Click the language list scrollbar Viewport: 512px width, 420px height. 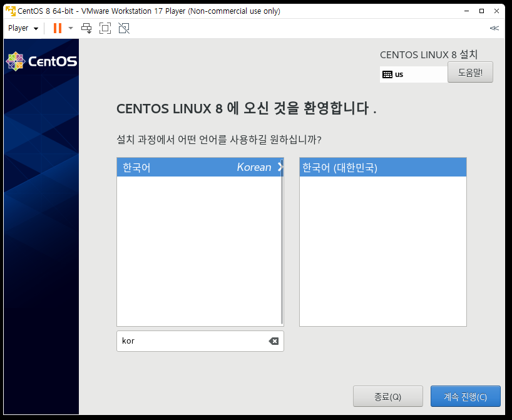point(282,242)
